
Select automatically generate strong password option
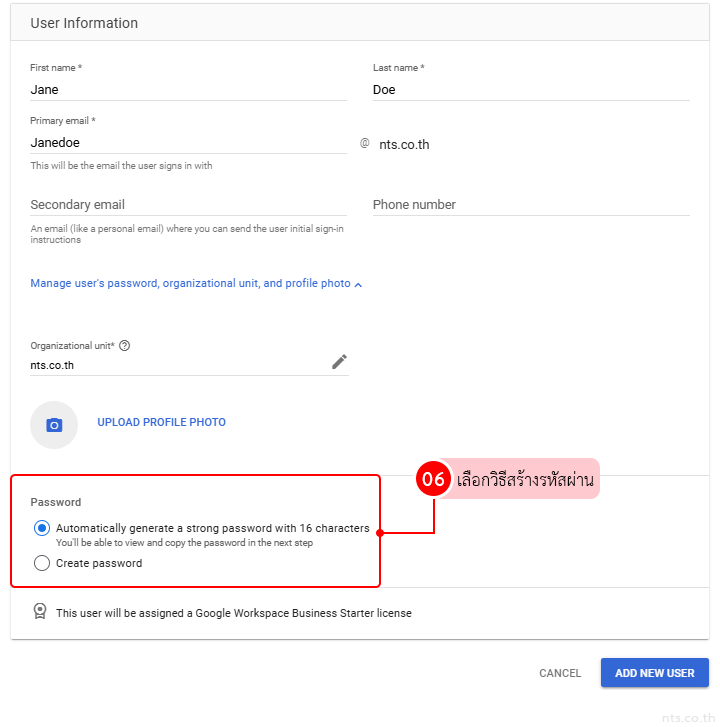(x=42, y=528)
